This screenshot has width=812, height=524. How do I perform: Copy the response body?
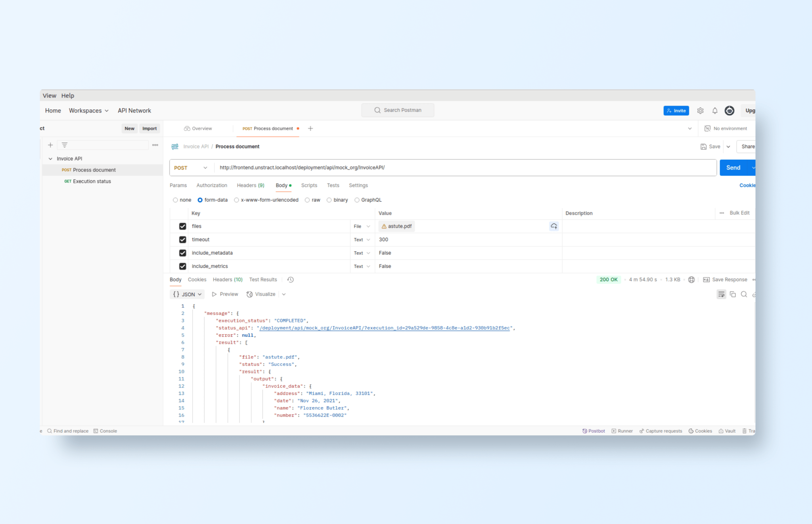[733, 294]
